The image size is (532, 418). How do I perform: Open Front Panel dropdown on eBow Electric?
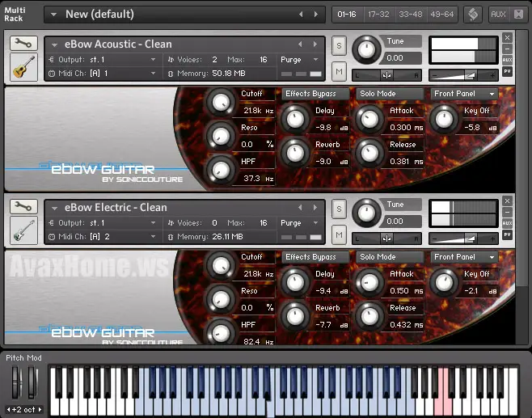click(464, 257)
